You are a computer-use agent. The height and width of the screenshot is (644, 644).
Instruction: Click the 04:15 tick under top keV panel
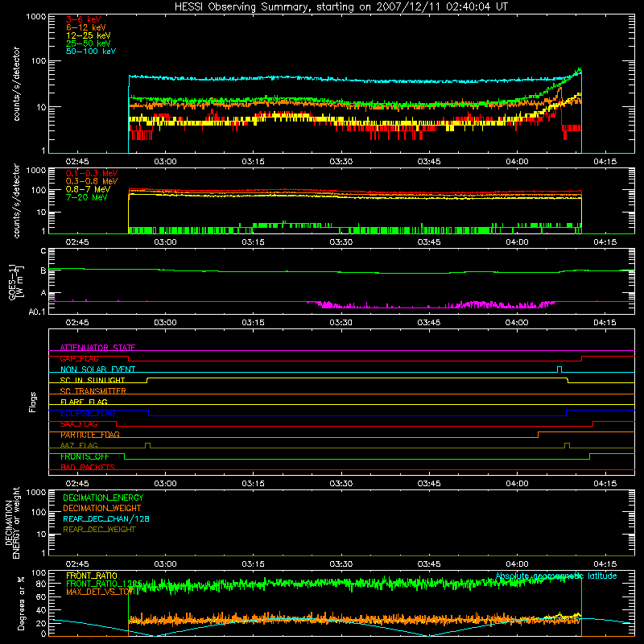pos(605,162)
